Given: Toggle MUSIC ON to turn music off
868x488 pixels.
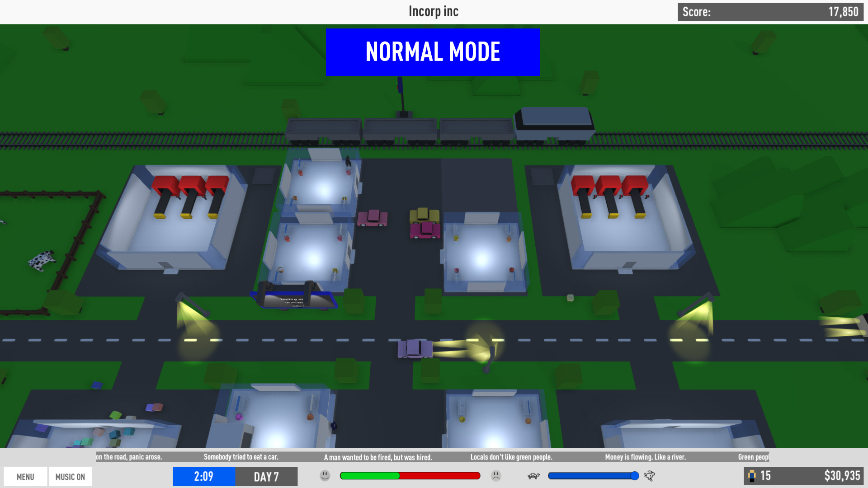Looking at the screenshot, I should point(70,476).
